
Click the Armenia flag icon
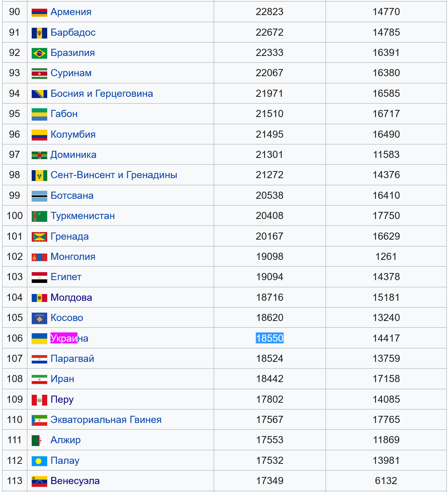39,12
